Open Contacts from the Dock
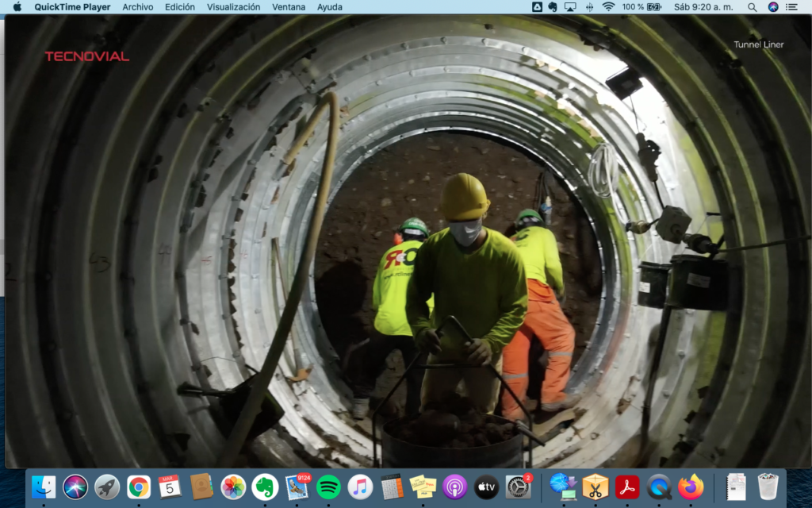This screenshot has height=508, width=812. click(201, 487)
